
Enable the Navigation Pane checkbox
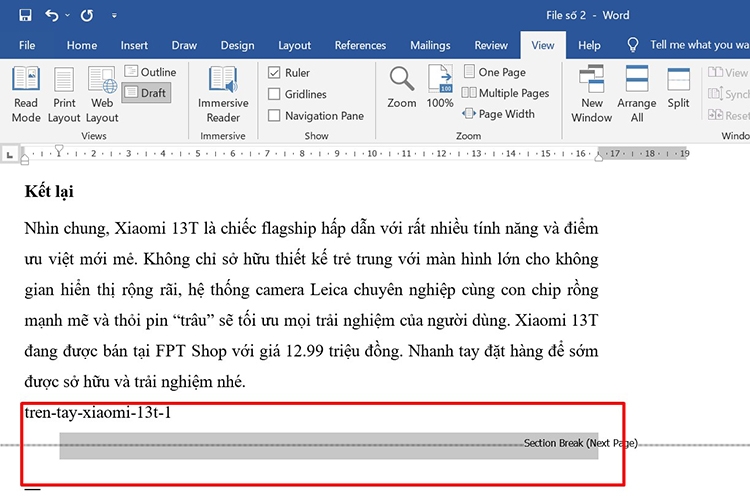point(274,115)
